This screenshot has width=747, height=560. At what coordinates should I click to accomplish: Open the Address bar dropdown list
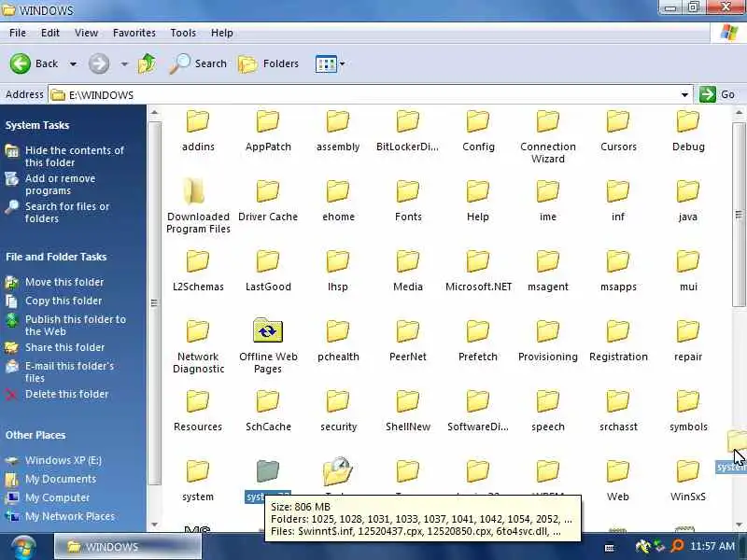(684, 95)
